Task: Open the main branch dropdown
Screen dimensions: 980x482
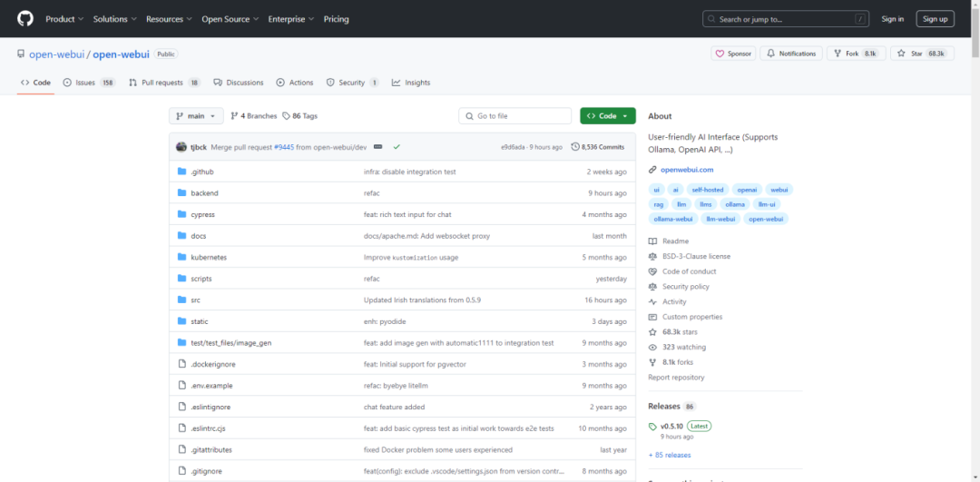Action: click(195, 116)
